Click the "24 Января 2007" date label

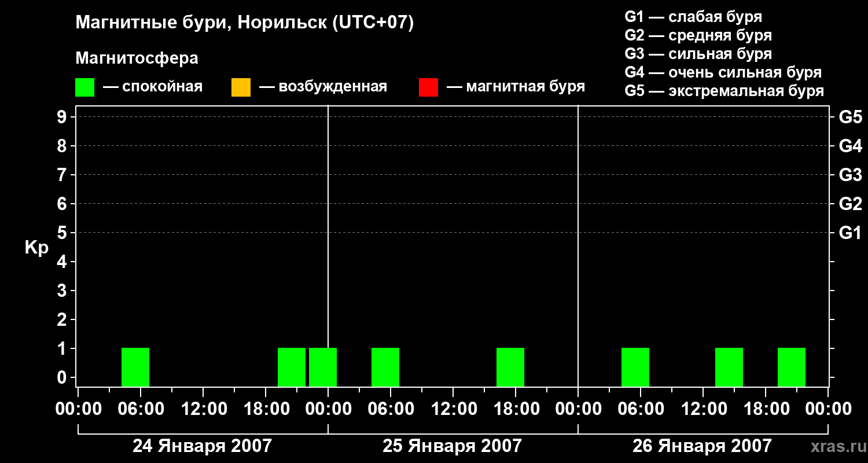click(202, 446)
